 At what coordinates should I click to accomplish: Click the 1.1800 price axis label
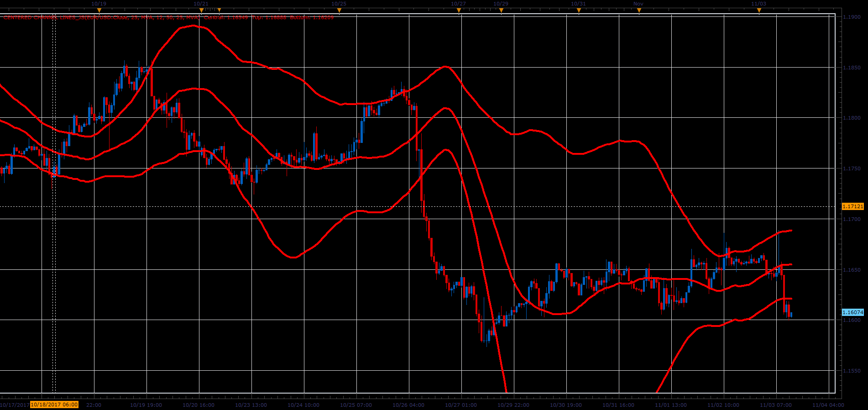852,118
